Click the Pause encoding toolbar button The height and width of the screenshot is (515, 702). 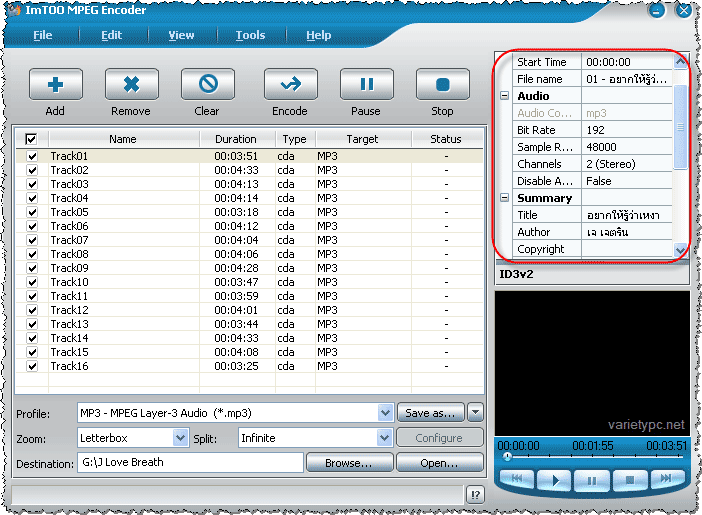coord(367,84)
